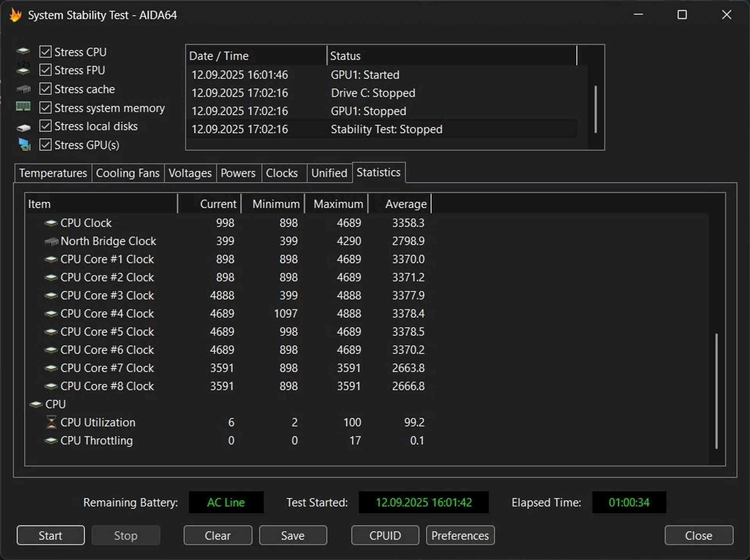Click the chip icon next to CPU Throttling
The width and height of the screenshot is (750, 560).
tap(51, 440)
